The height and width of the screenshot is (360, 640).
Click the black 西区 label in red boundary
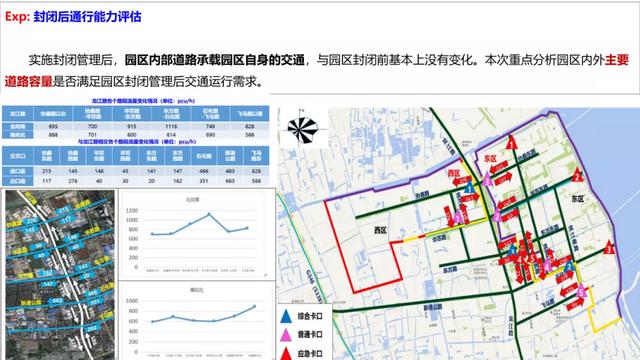tap(380, 231)
